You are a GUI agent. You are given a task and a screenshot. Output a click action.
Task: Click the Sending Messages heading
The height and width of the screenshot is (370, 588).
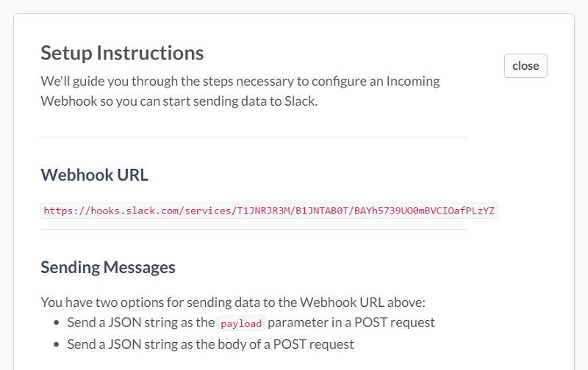108,267
